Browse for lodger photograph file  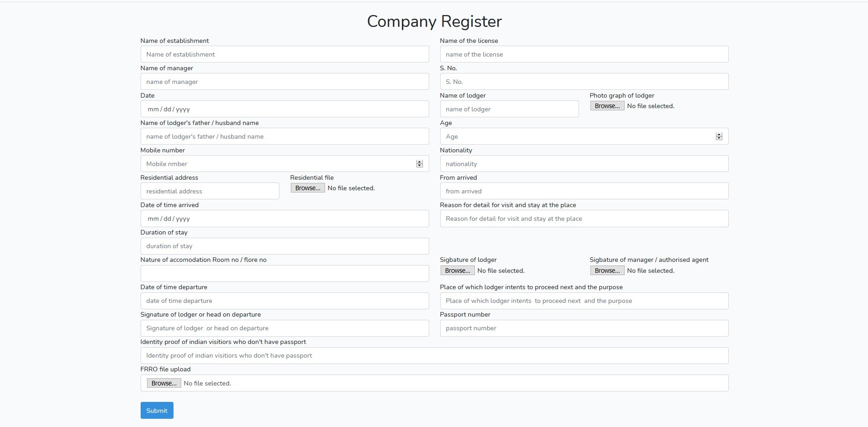[x=607, y=106]
